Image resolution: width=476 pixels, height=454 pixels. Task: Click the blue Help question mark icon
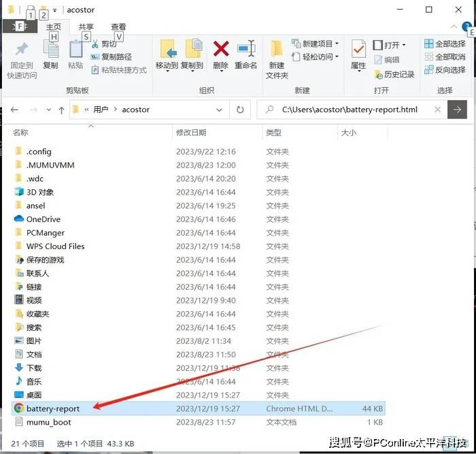466,27
